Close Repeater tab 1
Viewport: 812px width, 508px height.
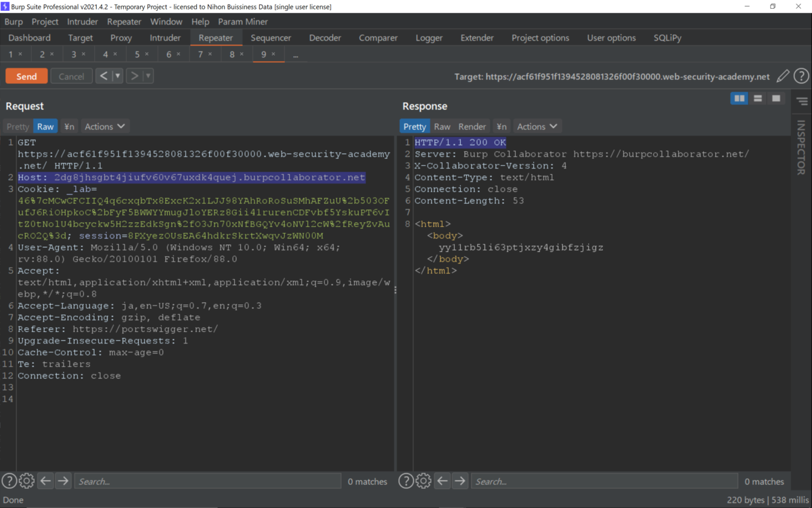click(x=20, y=54)
